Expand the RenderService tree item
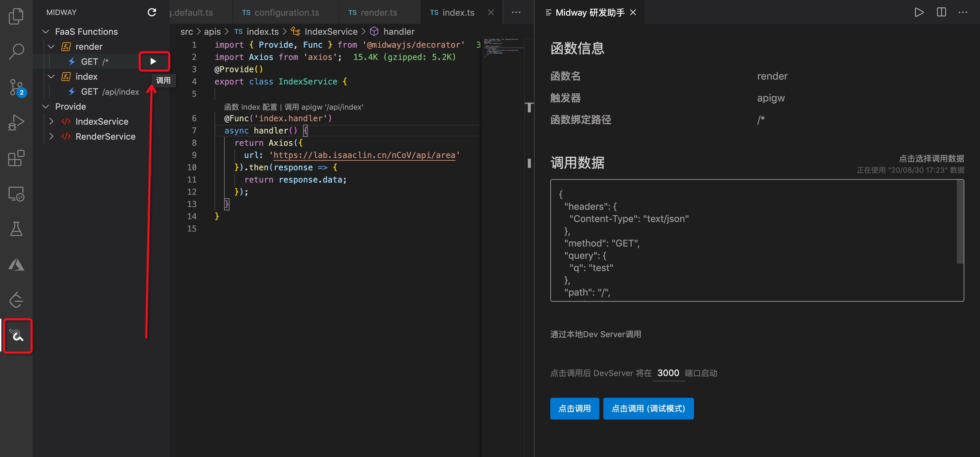The image size is (980, 457). click(51, 136)
